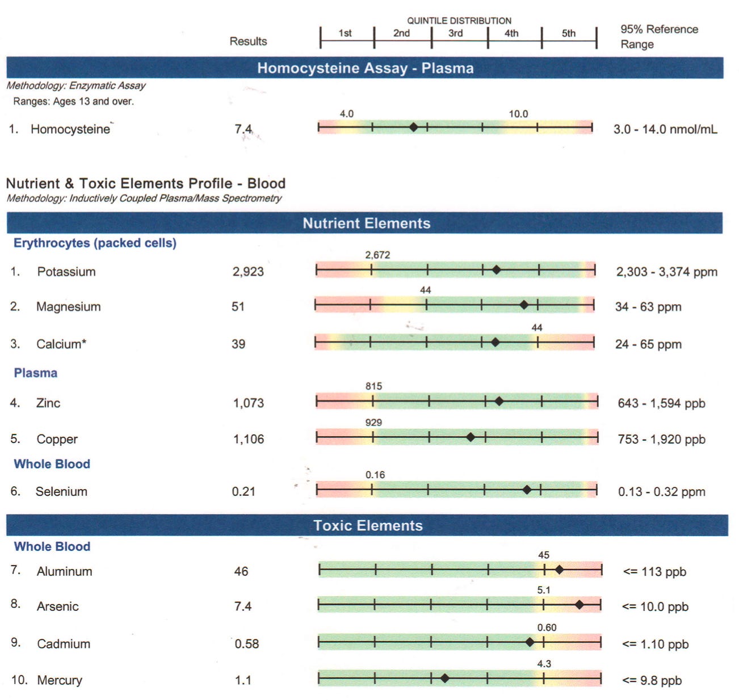739x700 pixels.
Task: Select the Homocysteine quintile diamond marker
Action: click(414, 128)
